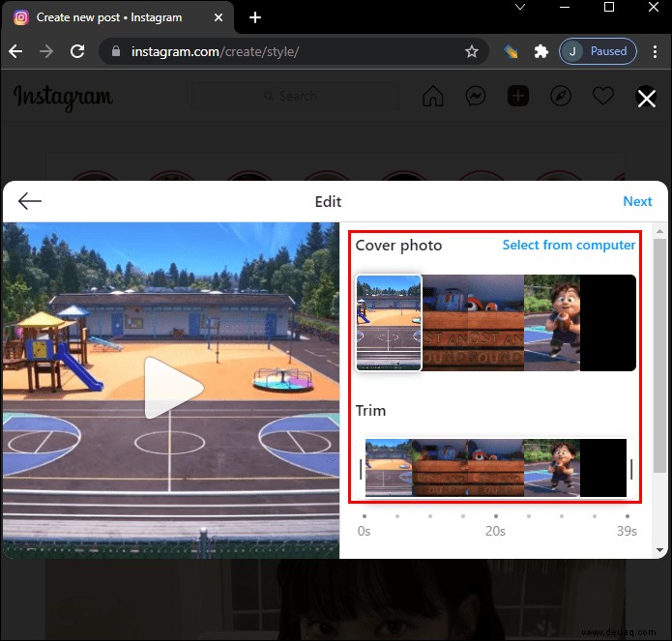Click the left trim handle
The image size is (672, 641).
point(361,469)
